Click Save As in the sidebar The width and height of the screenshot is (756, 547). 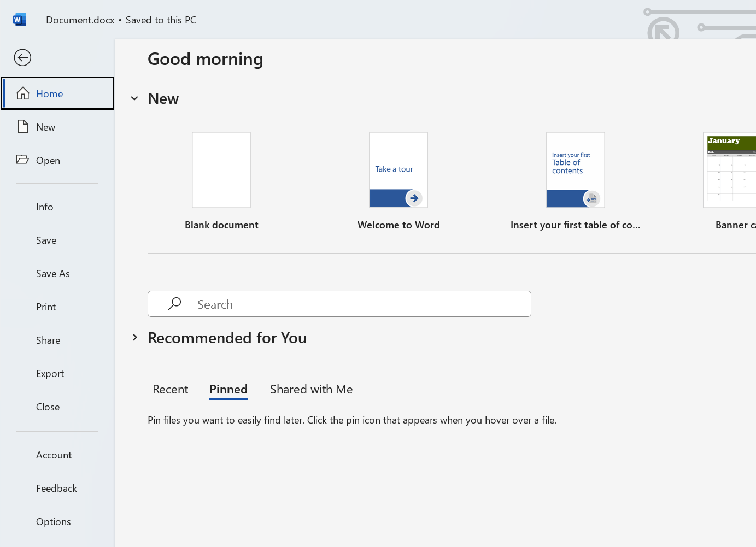point(52,273)
